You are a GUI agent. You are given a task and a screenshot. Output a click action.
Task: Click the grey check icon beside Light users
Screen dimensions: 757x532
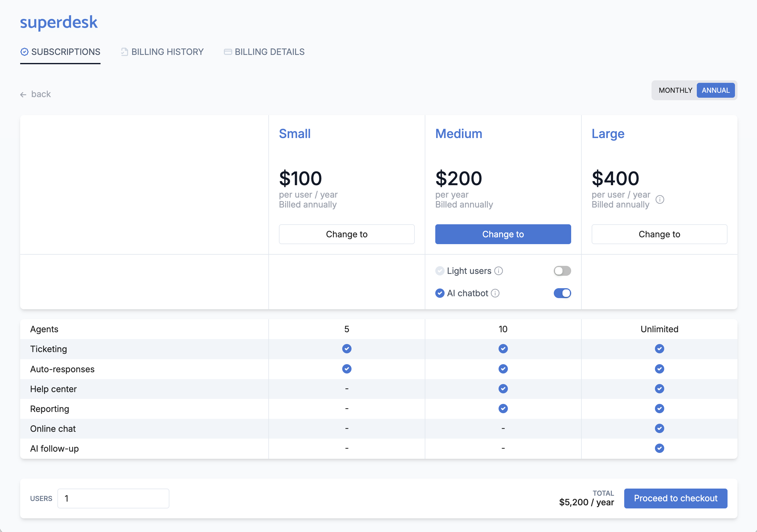click(440, 271)
